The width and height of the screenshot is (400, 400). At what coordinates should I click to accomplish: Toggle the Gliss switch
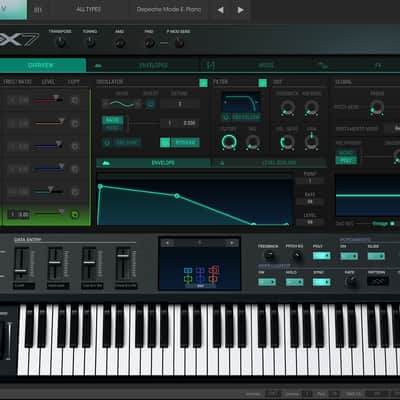coord(376,256)
